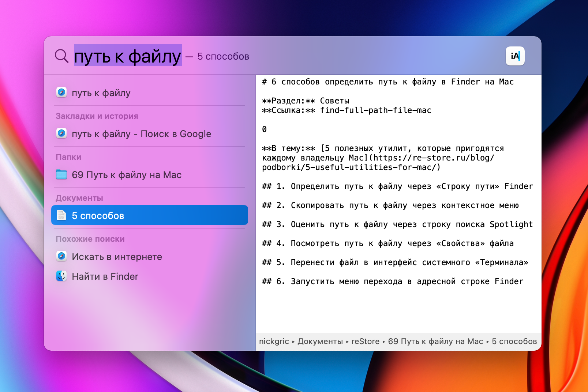Click folder icon of "69 Путь к файлу на Mac" result
This screenshot has height=392, width=588.
point(61,175)
